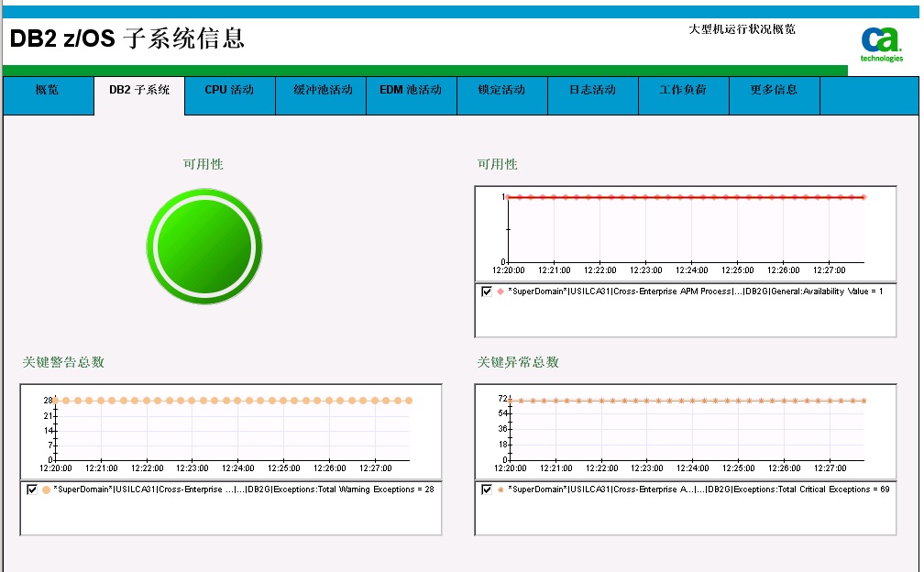Click the critical exceptions star data line
This screenshot has height=572, width=924.
coord(687,401)
